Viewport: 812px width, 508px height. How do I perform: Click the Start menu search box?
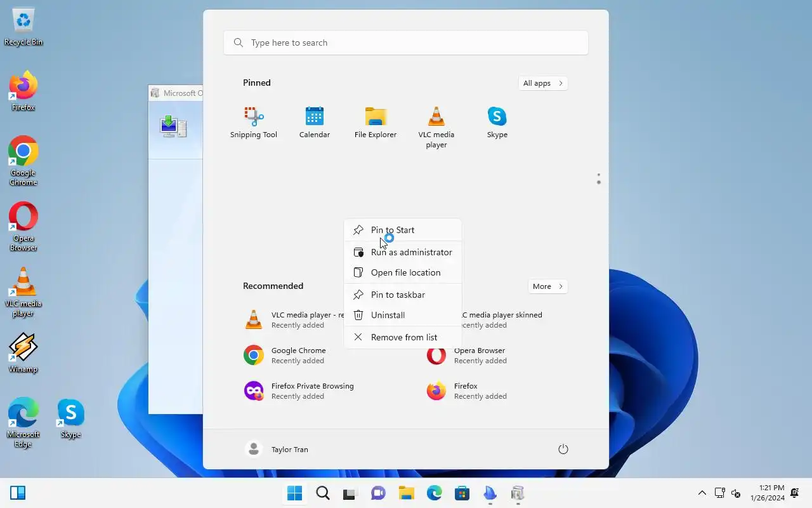406,43
